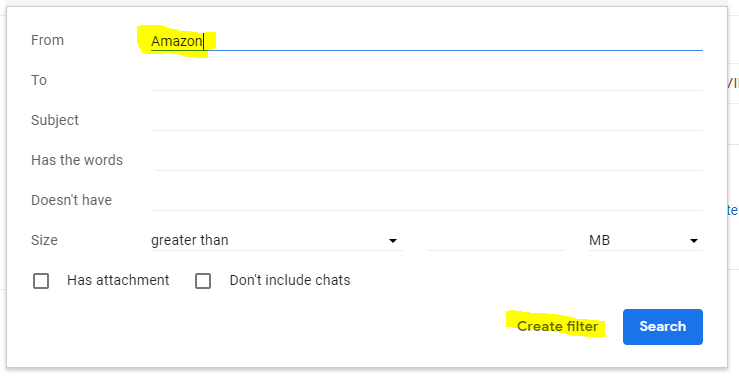Click into the Has the words field

[427, 160]
